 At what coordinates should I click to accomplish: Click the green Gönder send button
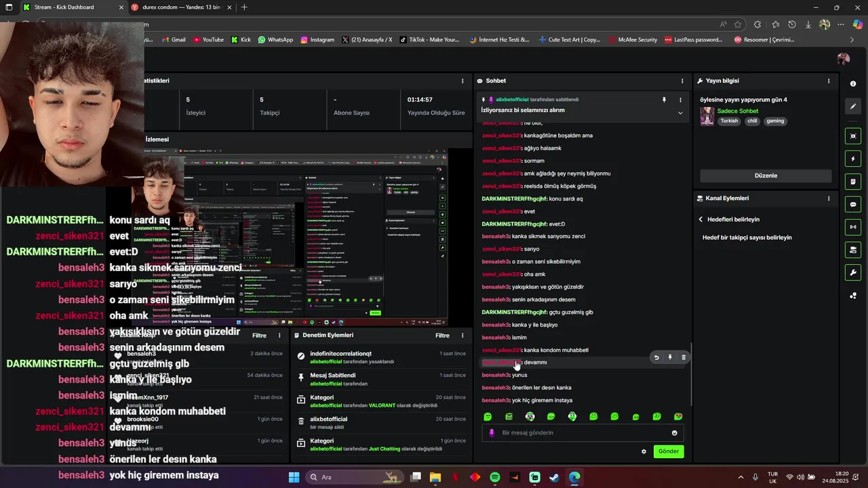point(669,451)
